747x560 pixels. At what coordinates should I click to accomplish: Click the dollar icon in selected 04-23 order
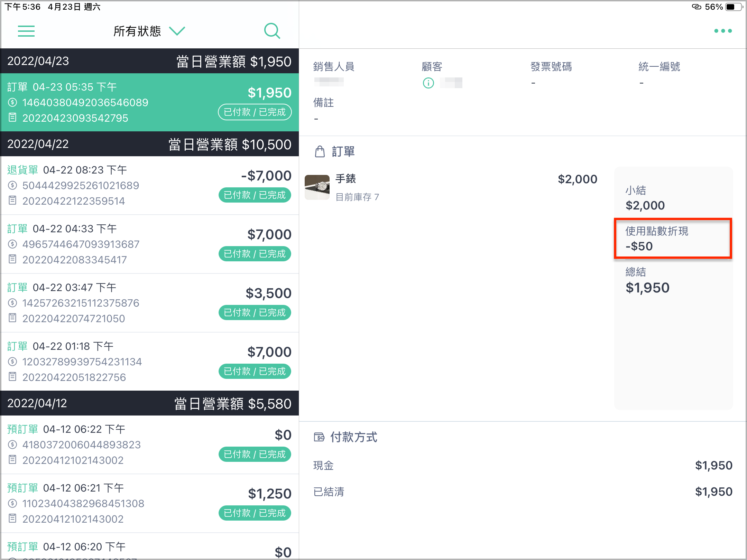12,102
